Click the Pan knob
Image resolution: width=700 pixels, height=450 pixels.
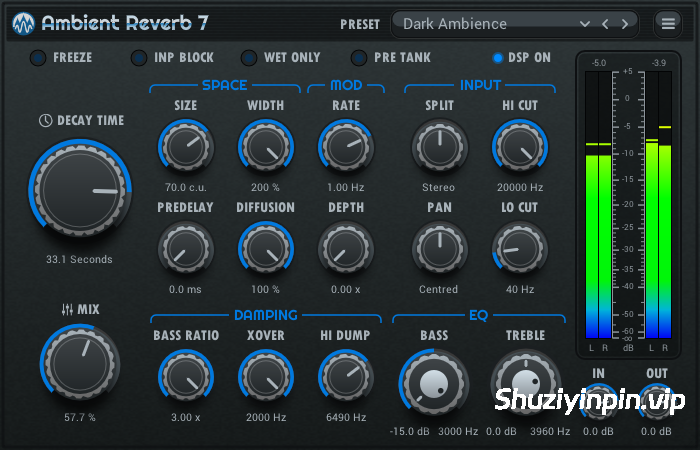click(x=440, y=249)
